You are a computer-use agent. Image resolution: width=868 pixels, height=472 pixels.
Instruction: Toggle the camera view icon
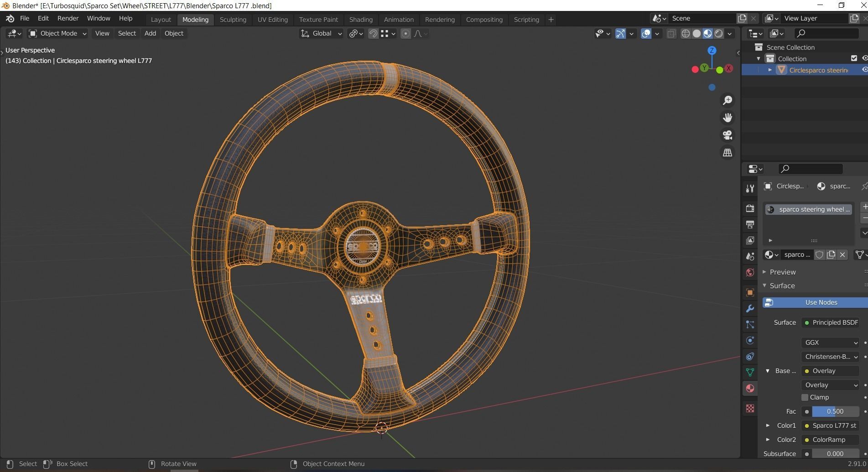728,135
